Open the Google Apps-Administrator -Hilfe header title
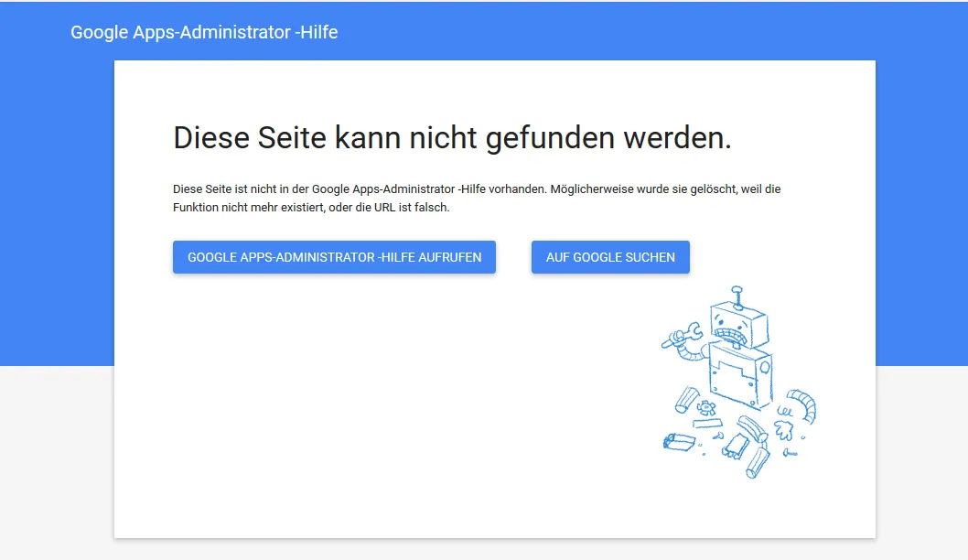The height and width of the screenshot is (560, 968). pyautogui.click(x=204, y=32)
